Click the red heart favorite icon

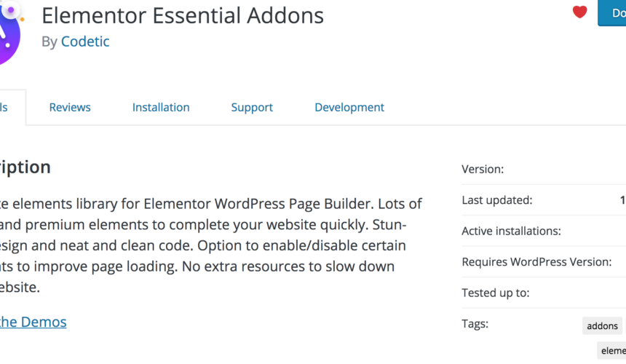pyautogui.click(x=579, y=12)
